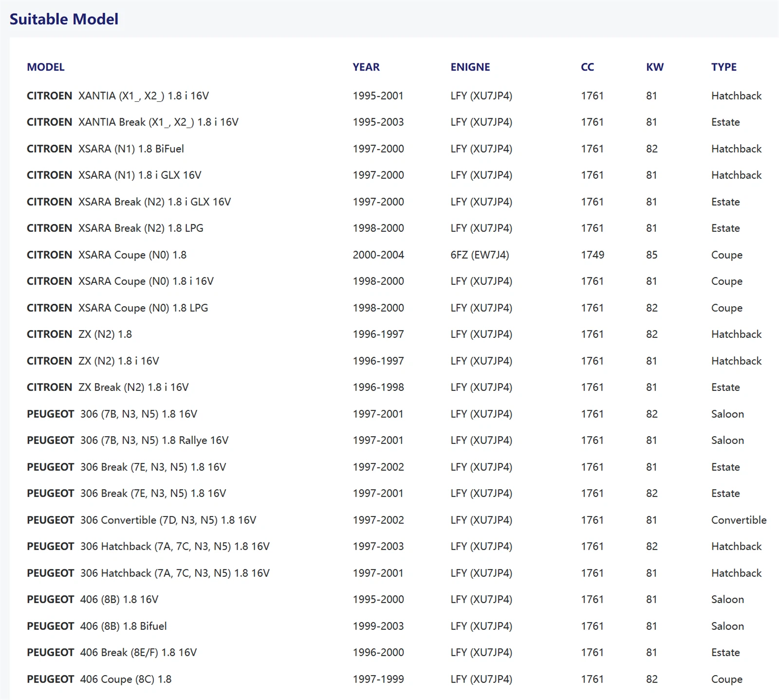Viewport: 779px width, 700px height.
Task: Click 'PEUGEOT 406 (8B) 1.8 16V' model
Action: point(93,600)
